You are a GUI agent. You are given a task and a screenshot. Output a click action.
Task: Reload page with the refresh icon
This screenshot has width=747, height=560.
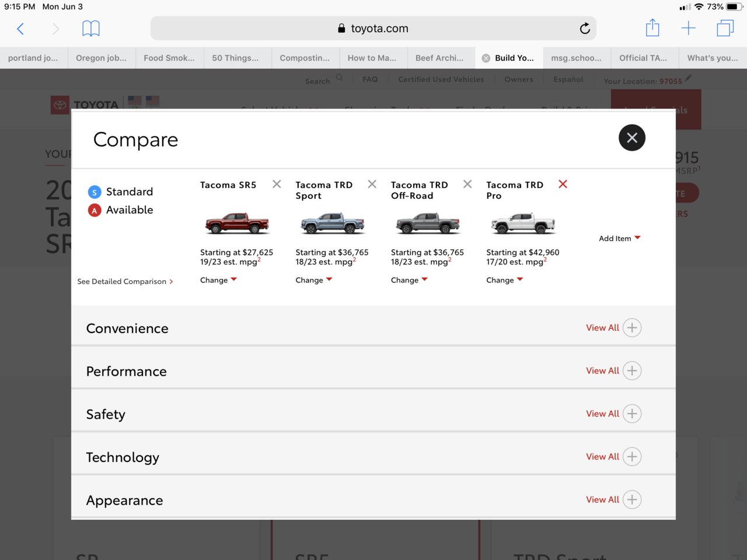coord(585,29)
